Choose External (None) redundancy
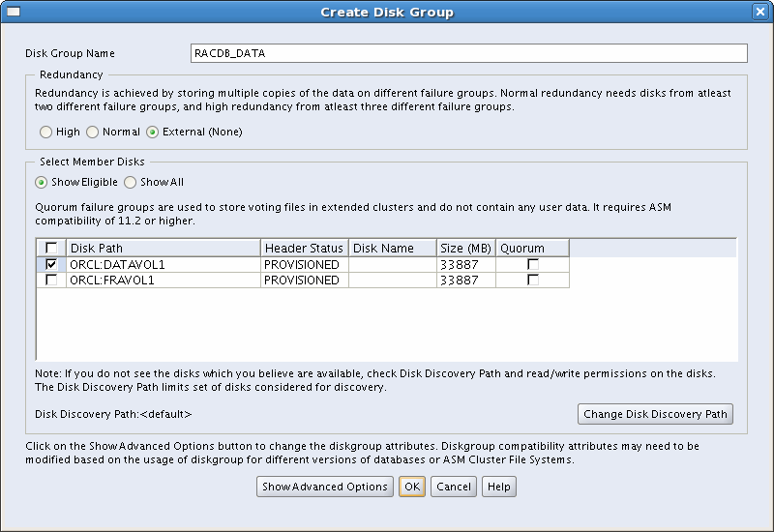774x532 pixels. [x=152, y=132]
